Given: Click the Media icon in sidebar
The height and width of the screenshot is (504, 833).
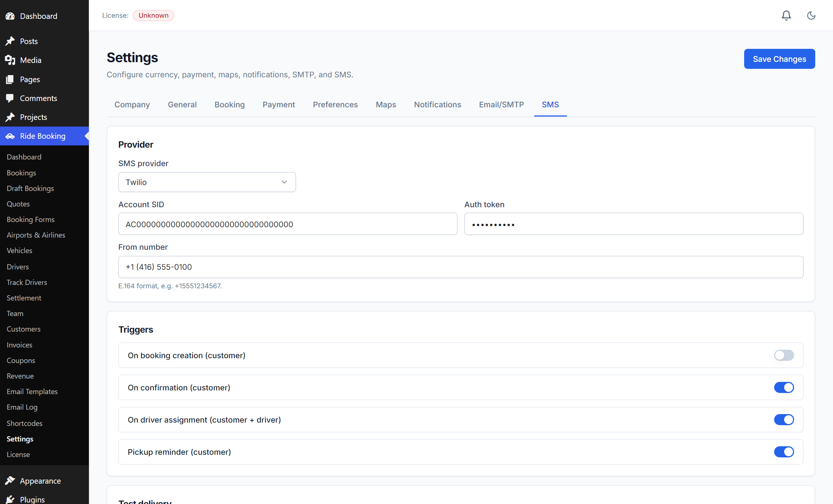Looking at the screenshot, I should click(x=10, y=60).
